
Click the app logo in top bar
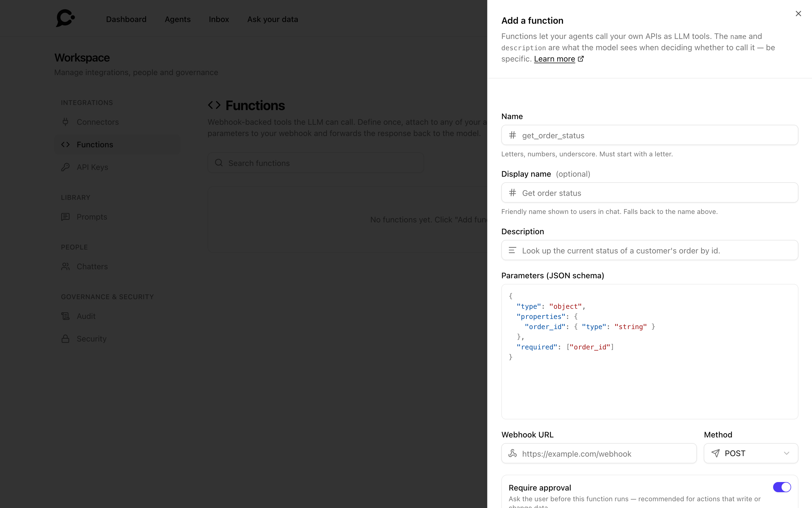tap(65, 18)
